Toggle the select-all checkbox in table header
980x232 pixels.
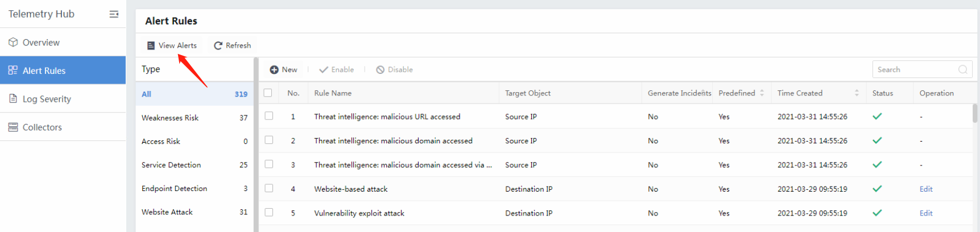tap(268, 93)
